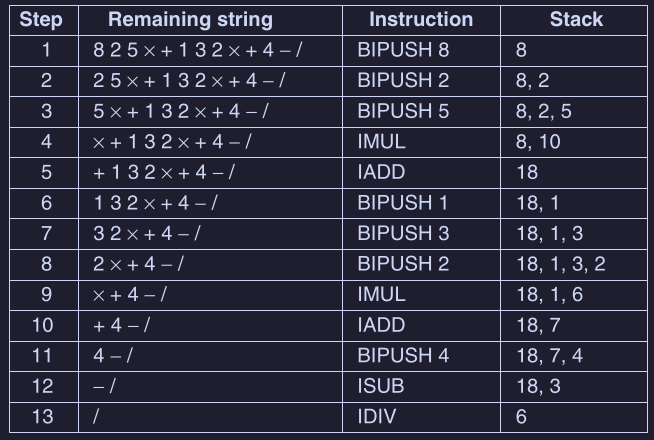Click the BIPUSH 1 instruction cell
Viewport: 654px width, 440px height.
(403, 203)
